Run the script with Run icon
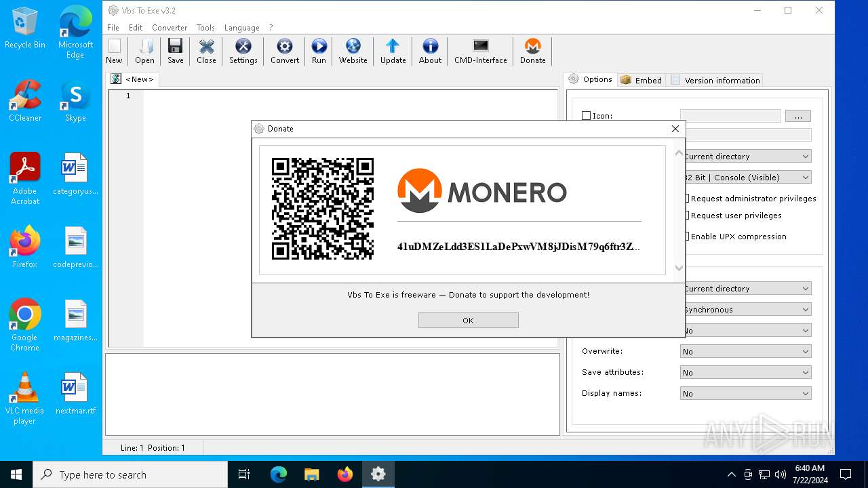 tap(319, 52)
